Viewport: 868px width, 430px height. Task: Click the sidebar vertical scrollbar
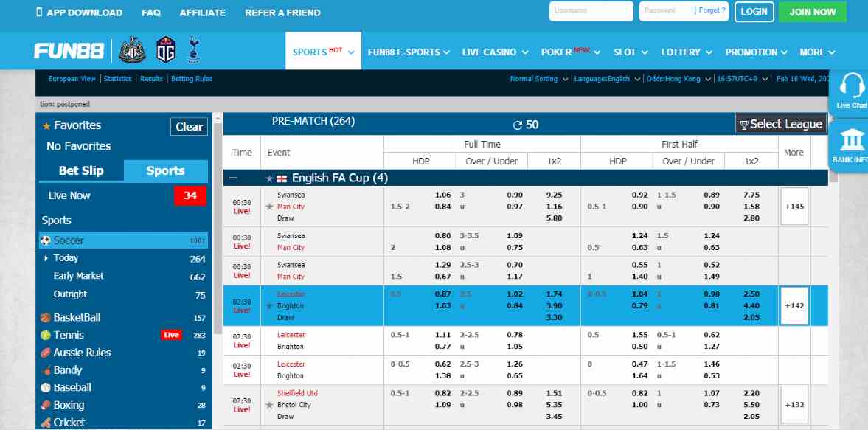click(218, 229)
